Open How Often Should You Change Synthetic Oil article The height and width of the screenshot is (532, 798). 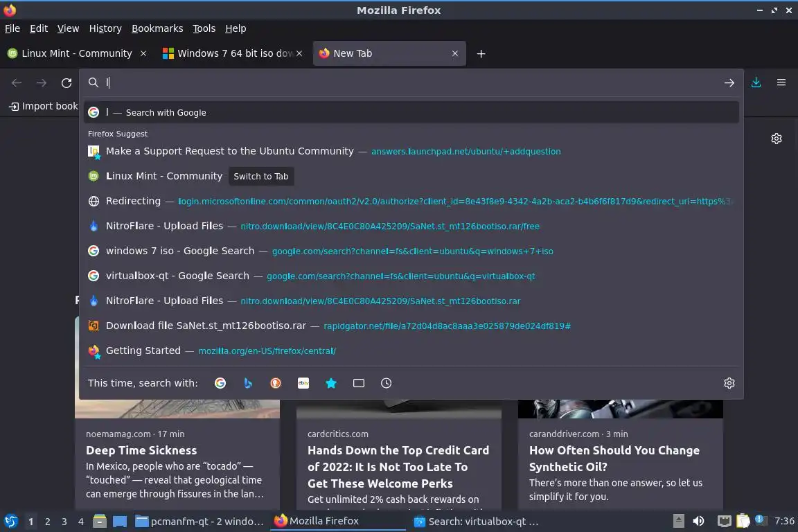click(x=614, y=459)
